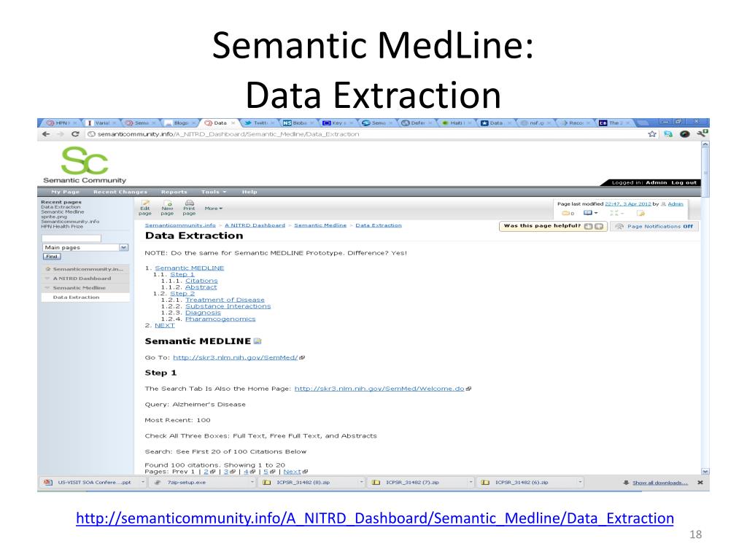This screenshot has height=560, width=747.
Task: Click the Admin user link
Action: coord(676,204)
